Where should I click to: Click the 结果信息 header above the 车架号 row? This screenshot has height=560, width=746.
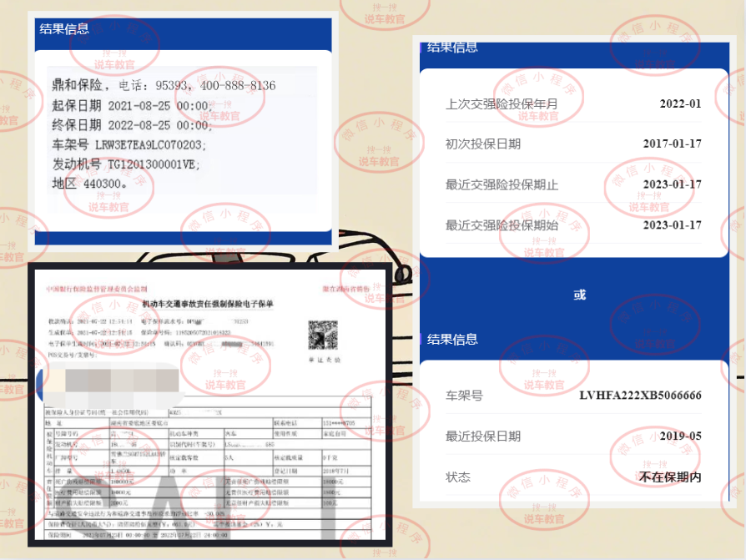[x=452, y=339]
